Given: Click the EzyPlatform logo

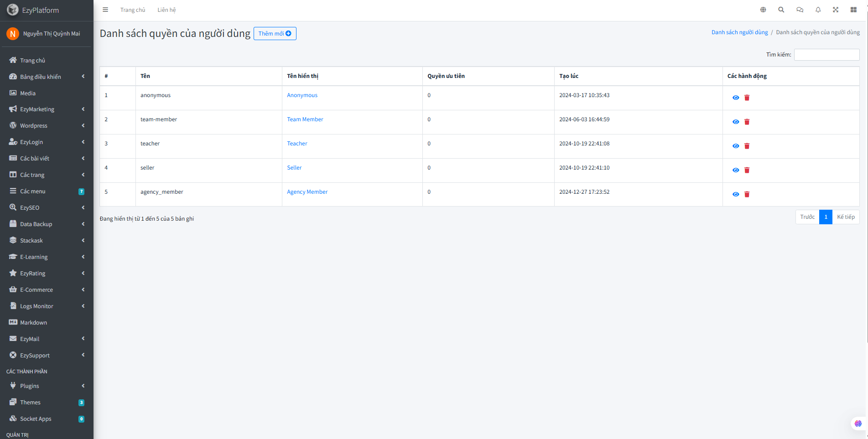Looking at the screenshot, I should click(x=13, y=10).
